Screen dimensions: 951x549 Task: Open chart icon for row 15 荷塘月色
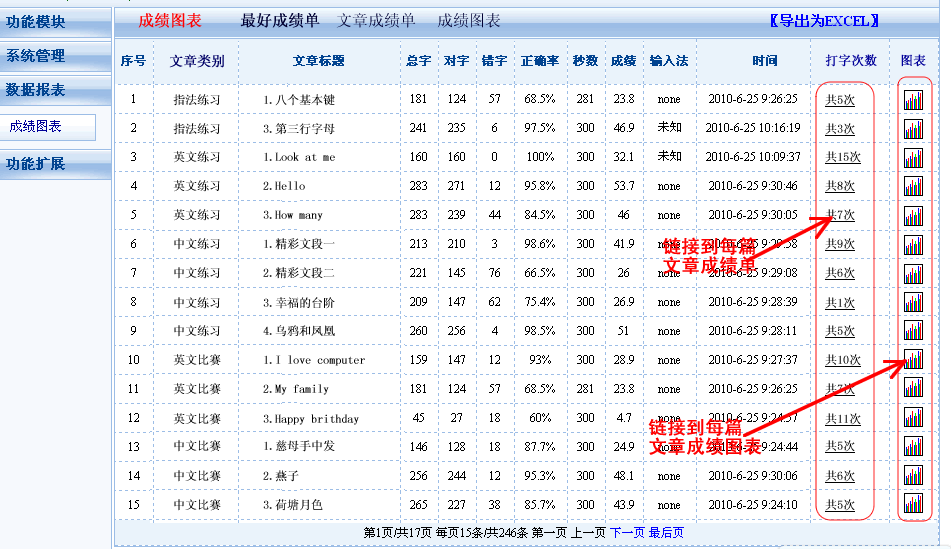[913, 505]
